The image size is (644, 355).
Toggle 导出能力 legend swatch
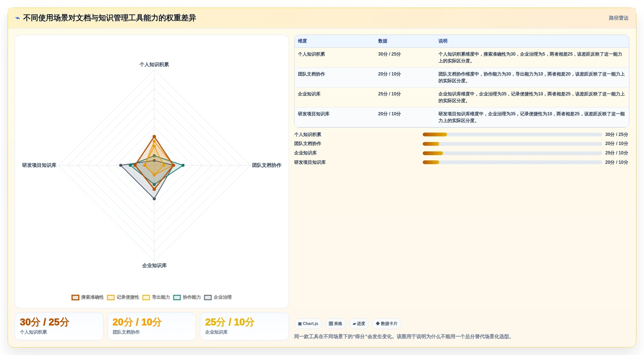pyautogui.click(x=146, y=297)
